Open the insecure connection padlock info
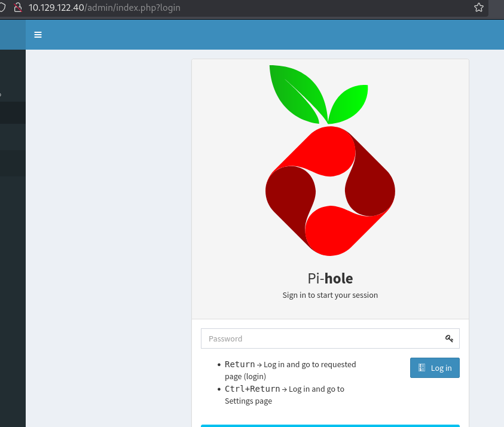The image size is (504, 427). pyautogui.click(x=18, y=7)
